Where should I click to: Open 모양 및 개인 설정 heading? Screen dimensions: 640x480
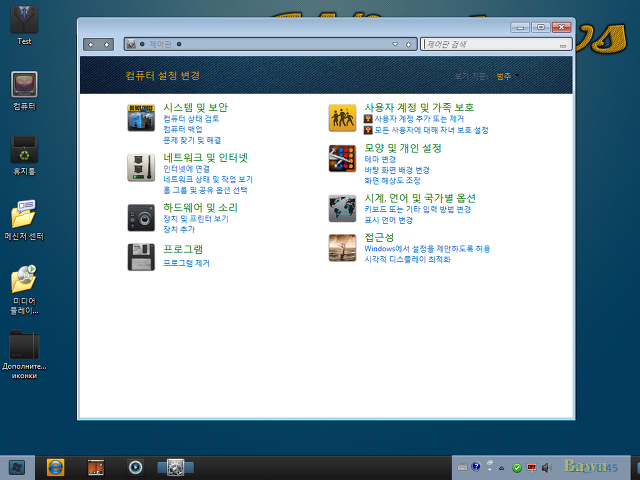(403, 148)
